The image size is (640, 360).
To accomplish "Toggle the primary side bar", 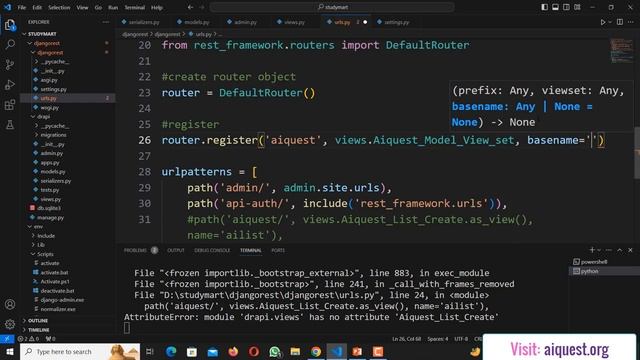I will 544,7.
